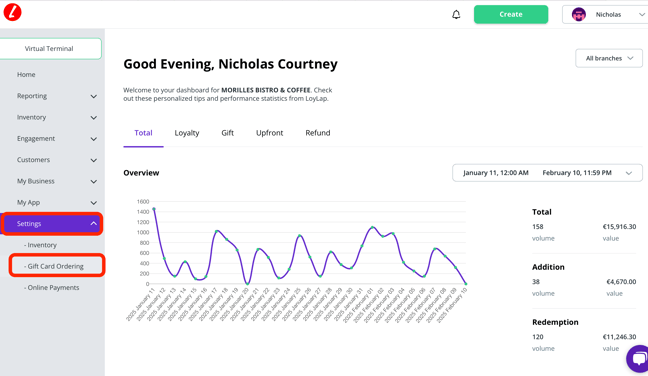
Task: Click the green Create button
Action: (511, 14)
